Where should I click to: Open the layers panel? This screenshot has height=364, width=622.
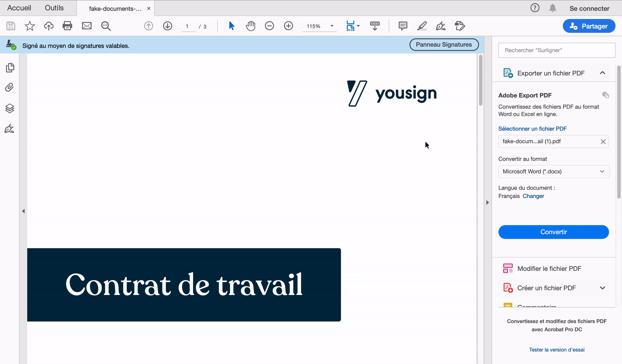click(10, 108)
